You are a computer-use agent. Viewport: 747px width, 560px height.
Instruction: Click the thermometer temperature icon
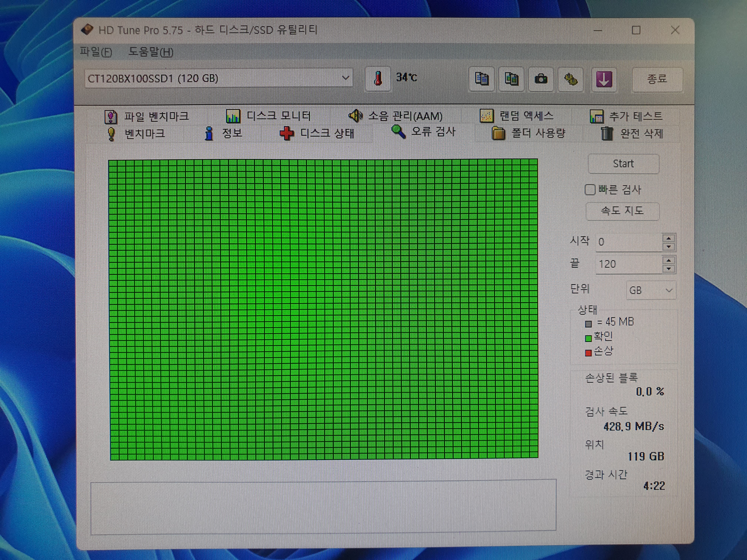tap(378, 79)
